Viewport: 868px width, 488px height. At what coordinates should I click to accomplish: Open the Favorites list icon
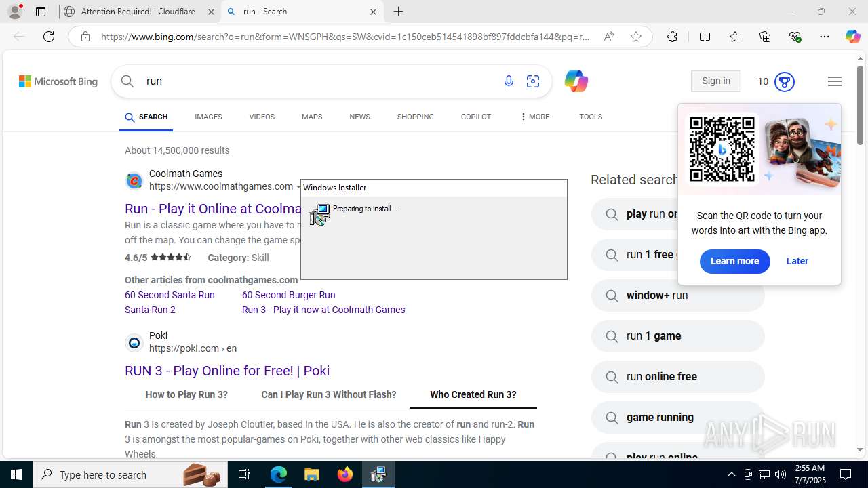[735, 37]
